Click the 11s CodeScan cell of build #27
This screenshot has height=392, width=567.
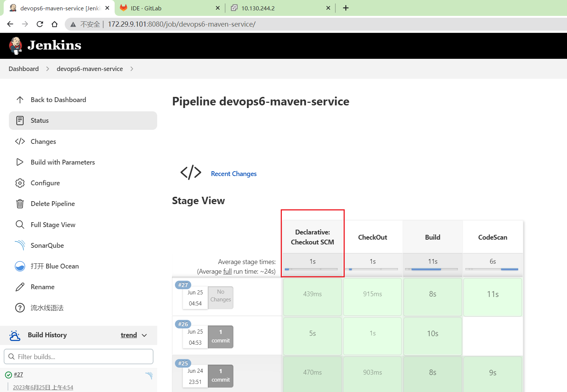493,297
